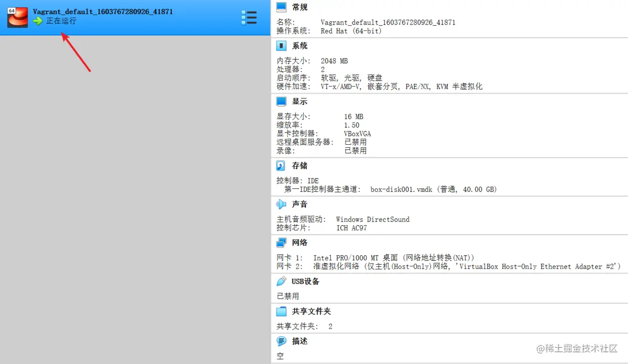Viewport: 628px width, 364px height.
Task: Click the name value in 常规 section
Action: [x=388, y=22]
